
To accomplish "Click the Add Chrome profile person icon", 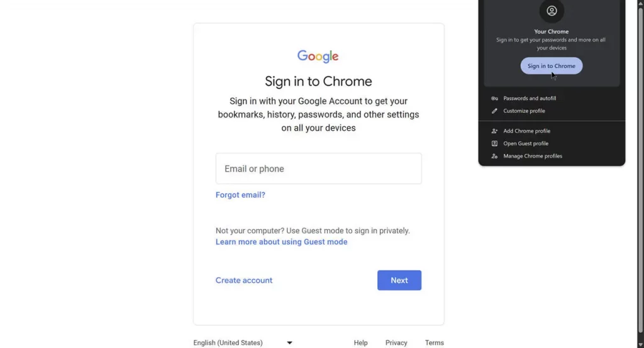I will point(494,131).
